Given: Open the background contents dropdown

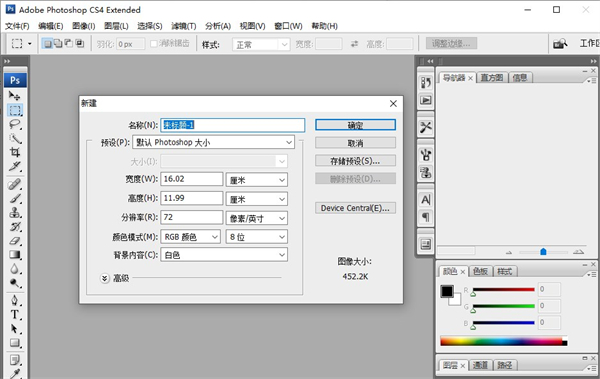Looking at the screenshot, I should coord(224,255).
